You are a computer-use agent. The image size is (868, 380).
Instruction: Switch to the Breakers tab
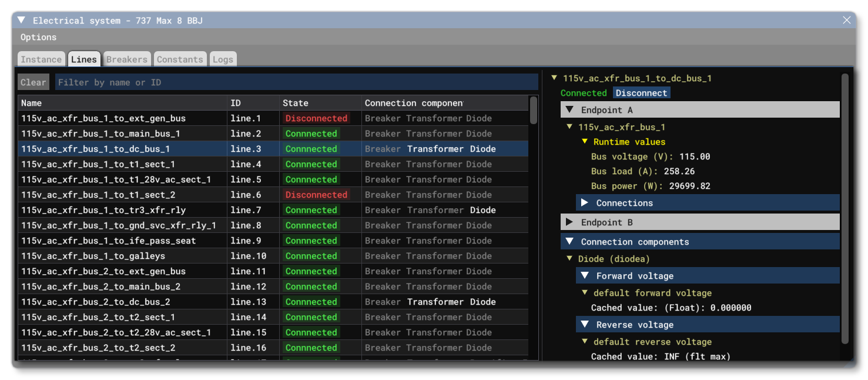coord(127,59)
